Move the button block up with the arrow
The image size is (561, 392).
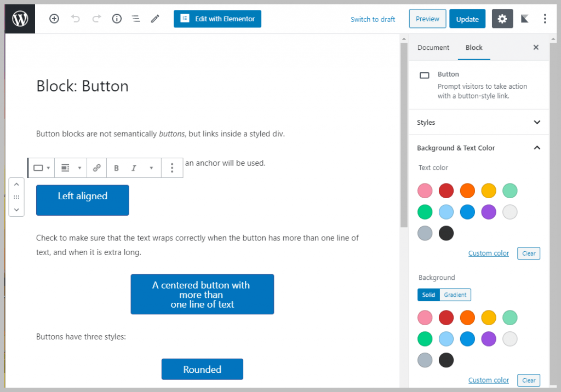point(16,184)
